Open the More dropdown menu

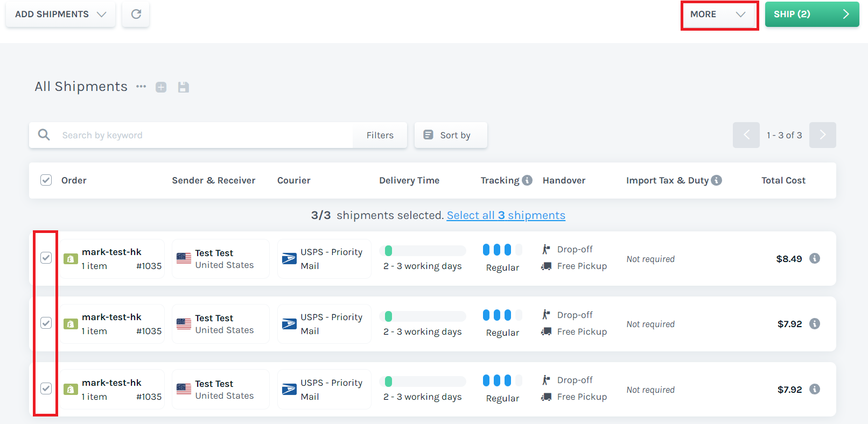point(719,15)
